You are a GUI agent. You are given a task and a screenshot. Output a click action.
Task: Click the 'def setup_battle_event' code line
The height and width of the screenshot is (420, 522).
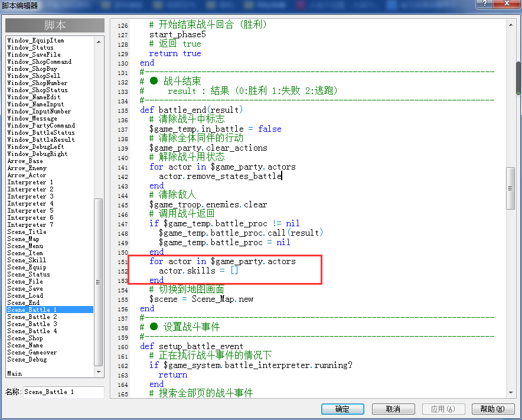click(191, 346)
